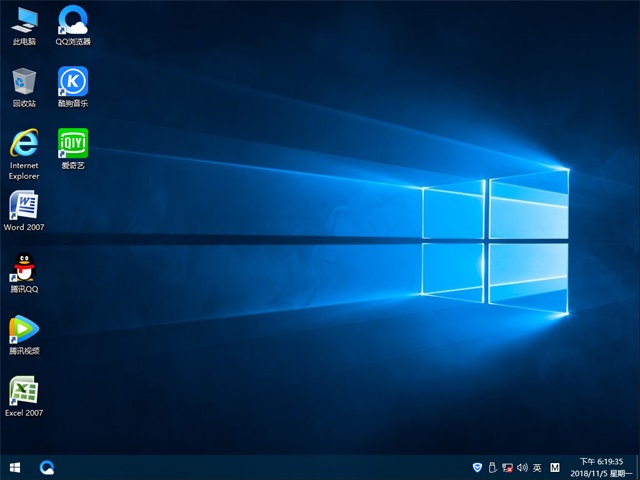Open the Windows Start menu

click(15, 467)
